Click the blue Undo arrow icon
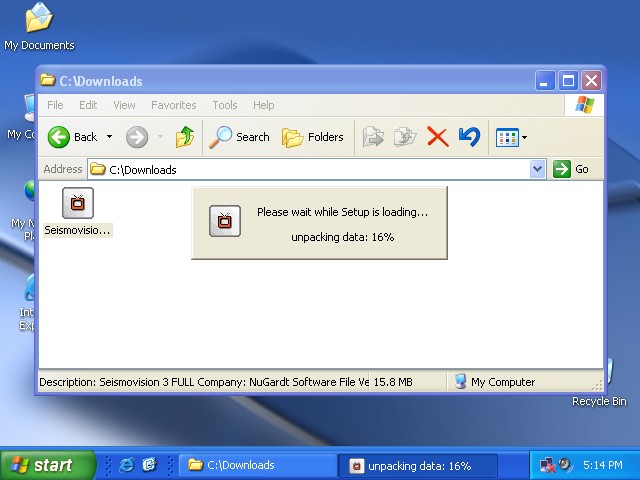Image resolution: width=640 pixels, height=480 pixels. 468,137
